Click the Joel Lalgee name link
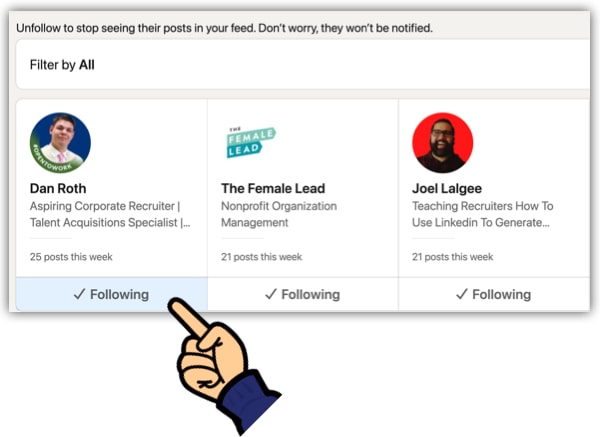The image size is (600, 437). coord(447,188)
